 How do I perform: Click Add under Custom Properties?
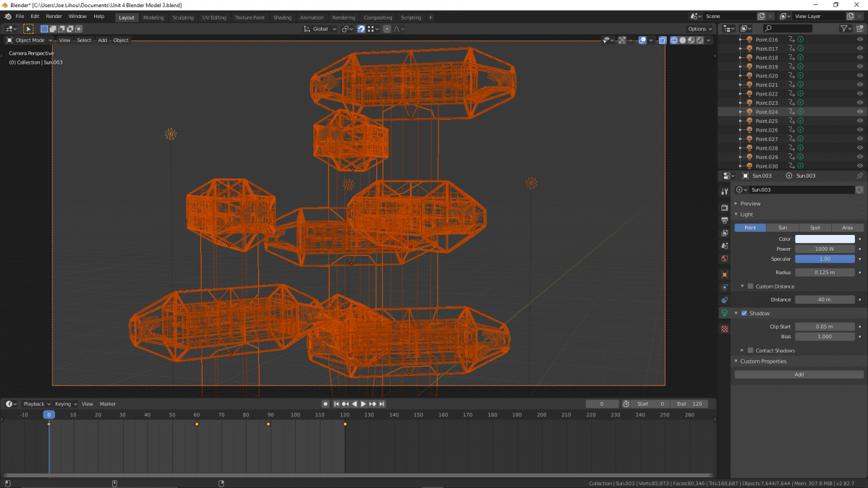799,374
